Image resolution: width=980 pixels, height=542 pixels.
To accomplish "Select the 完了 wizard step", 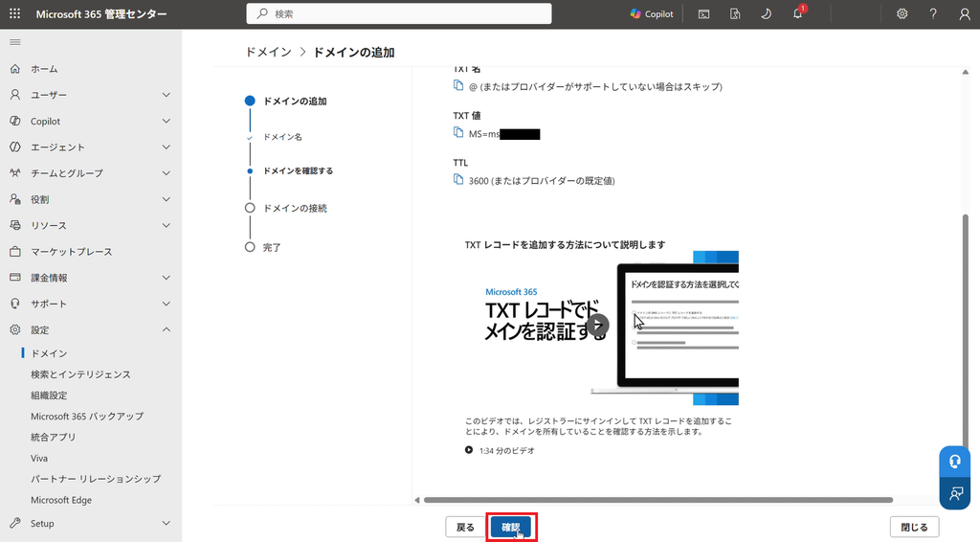I will click(271, 248).
